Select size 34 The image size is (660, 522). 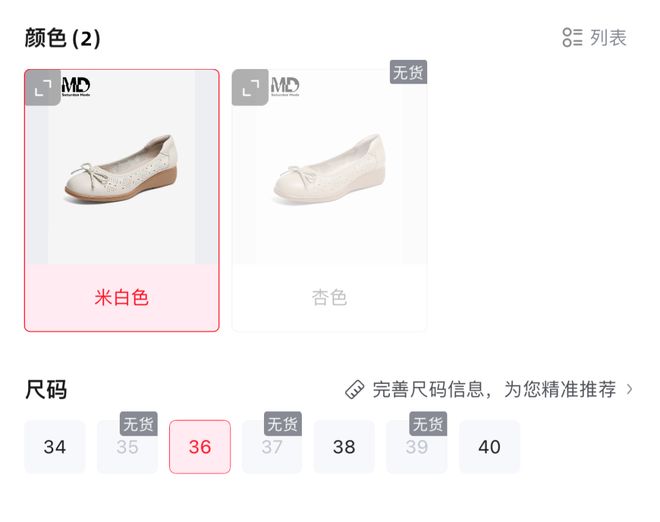[55, 447]
